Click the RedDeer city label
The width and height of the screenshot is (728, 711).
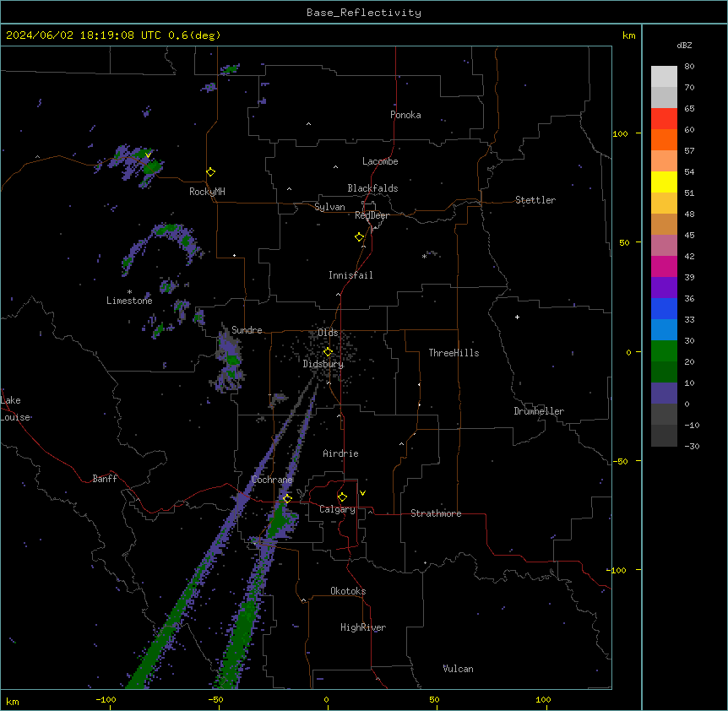pos(372,215)
